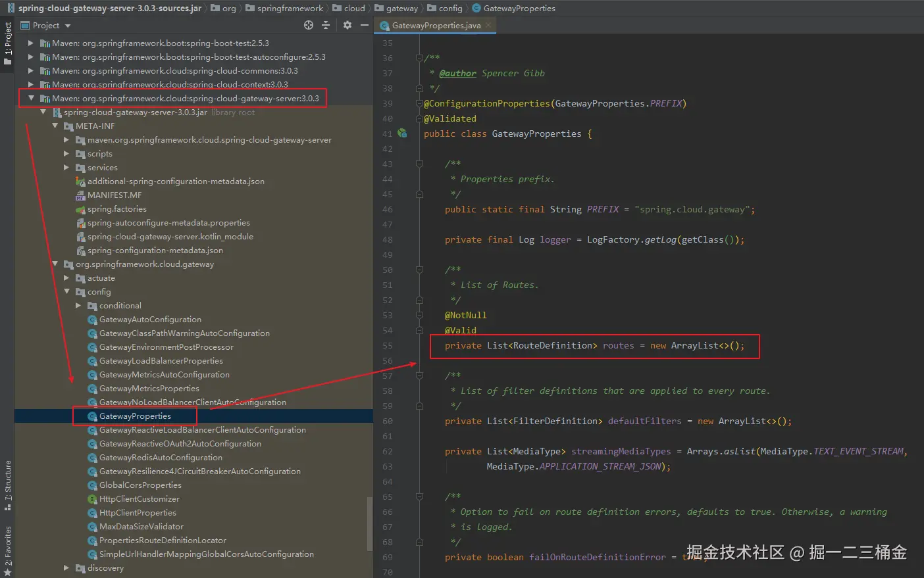This screenshot has height=578, width=924.
Task: Select SimpleUrlHandlerMappingGlobalCorsAutoConfiguration in tree
Action: point(206,554)
